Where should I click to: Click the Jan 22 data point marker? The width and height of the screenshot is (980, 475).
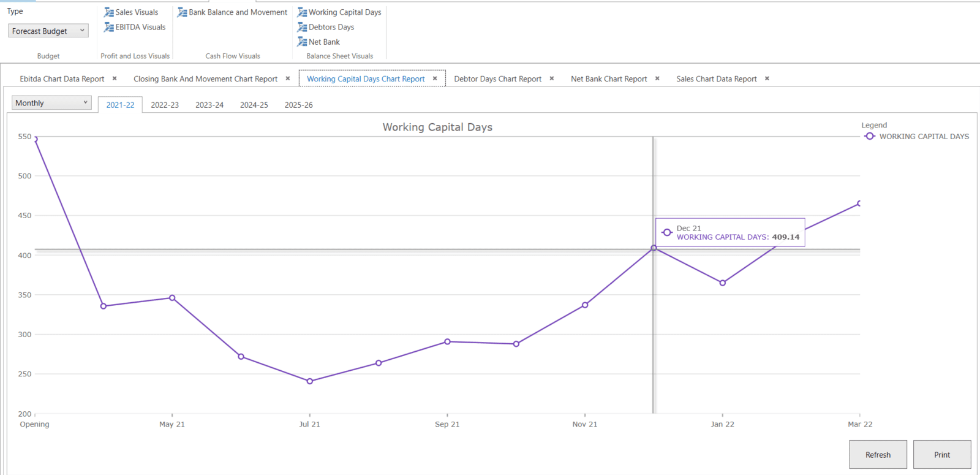[x=723, y=283]
